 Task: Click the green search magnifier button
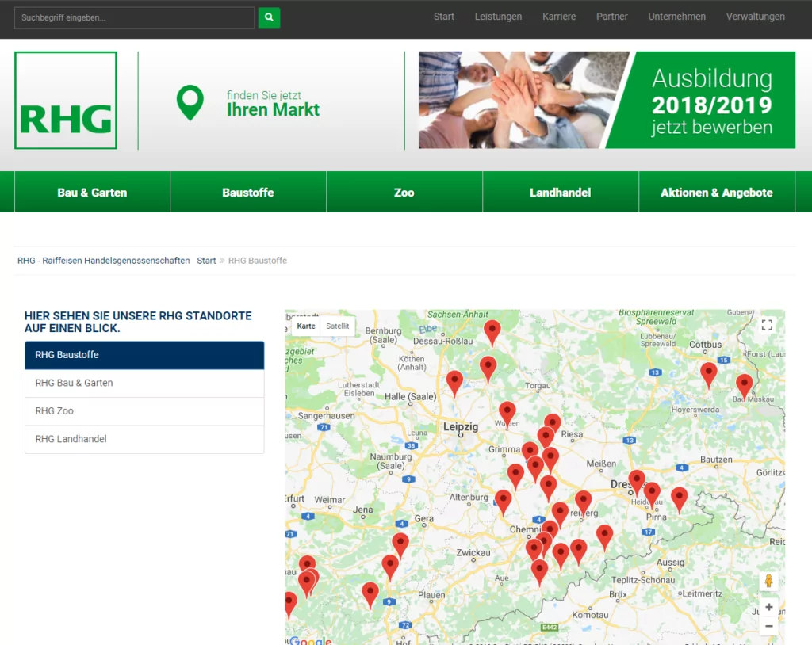click(269, 17)
